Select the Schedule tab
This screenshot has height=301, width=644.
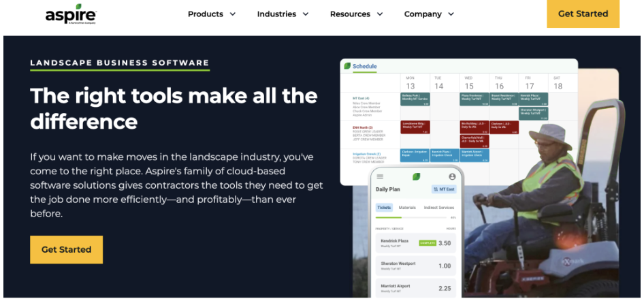(x=365, y=66)
